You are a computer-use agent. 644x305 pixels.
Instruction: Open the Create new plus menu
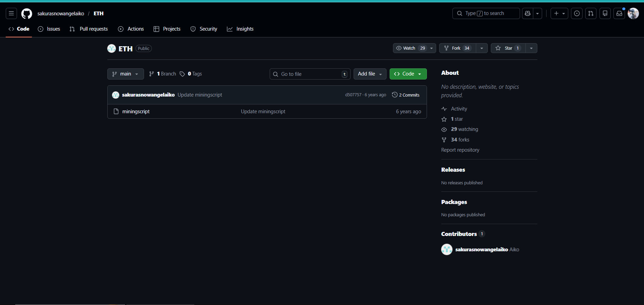coord(559,14)
